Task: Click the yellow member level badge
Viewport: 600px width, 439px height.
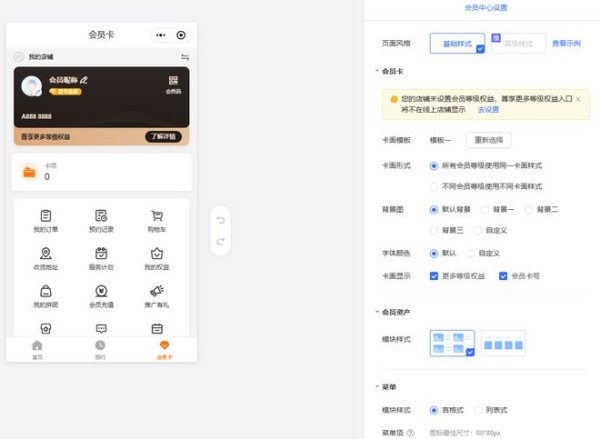Action: (65, 91)
